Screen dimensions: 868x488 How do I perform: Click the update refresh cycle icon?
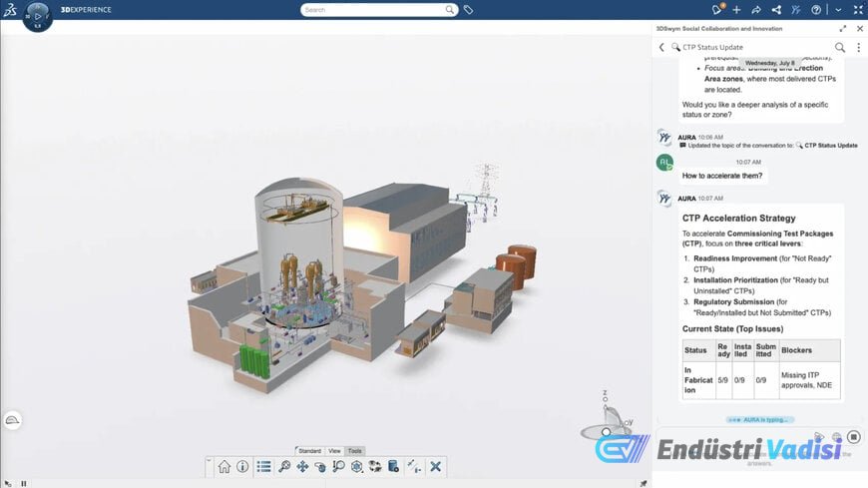coord(375,467)
